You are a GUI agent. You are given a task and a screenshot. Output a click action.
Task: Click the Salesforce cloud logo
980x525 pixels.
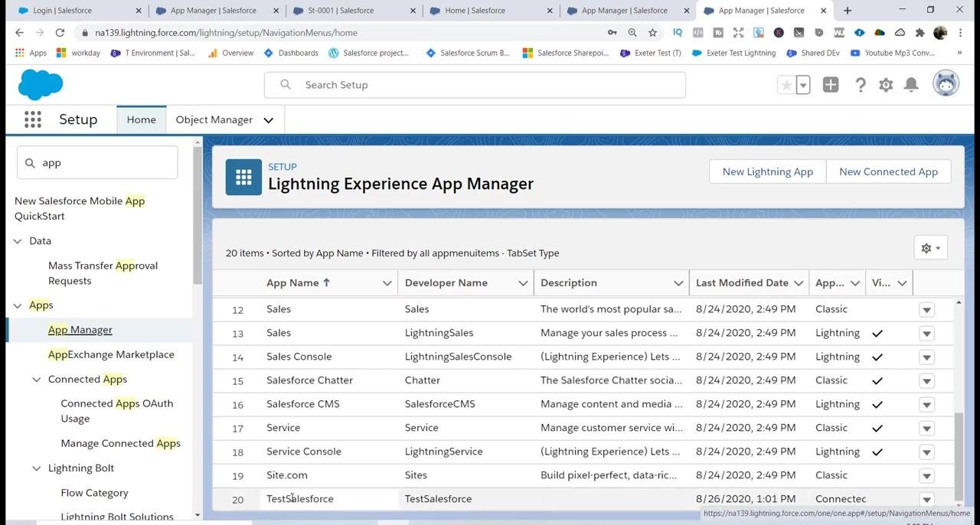(x=41, y=84)
